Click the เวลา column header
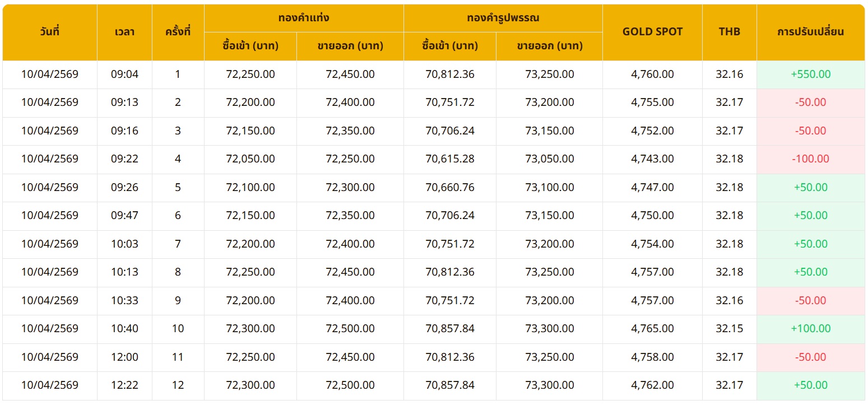Screen dimensions: 868x405 [x=124, y=32]
